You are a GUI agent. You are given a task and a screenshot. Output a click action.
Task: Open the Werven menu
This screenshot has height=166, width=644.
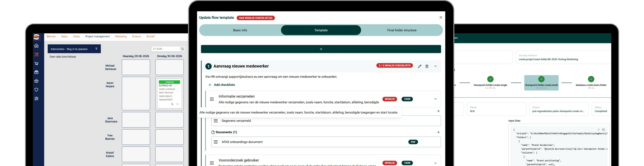click(x=51, y=36)
